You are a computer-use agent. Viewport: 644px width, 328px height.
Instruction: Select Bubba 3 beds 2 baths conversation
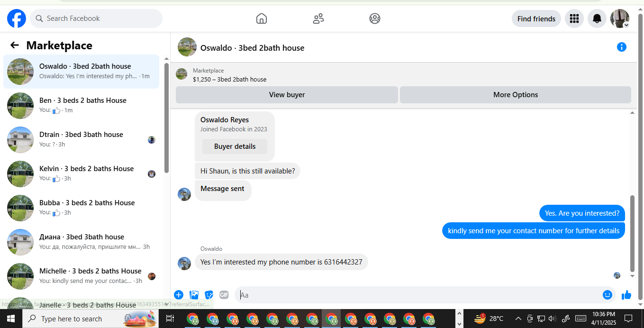pyautogui.click(x=81, y=208)
